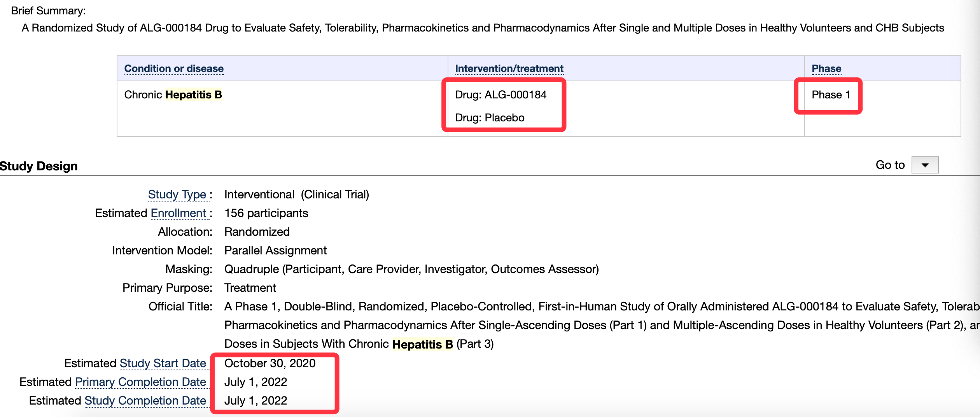Viewport: 980px width, 417px height.
Task: Click the Quadruple masking description text
Action: coord(411,269)
